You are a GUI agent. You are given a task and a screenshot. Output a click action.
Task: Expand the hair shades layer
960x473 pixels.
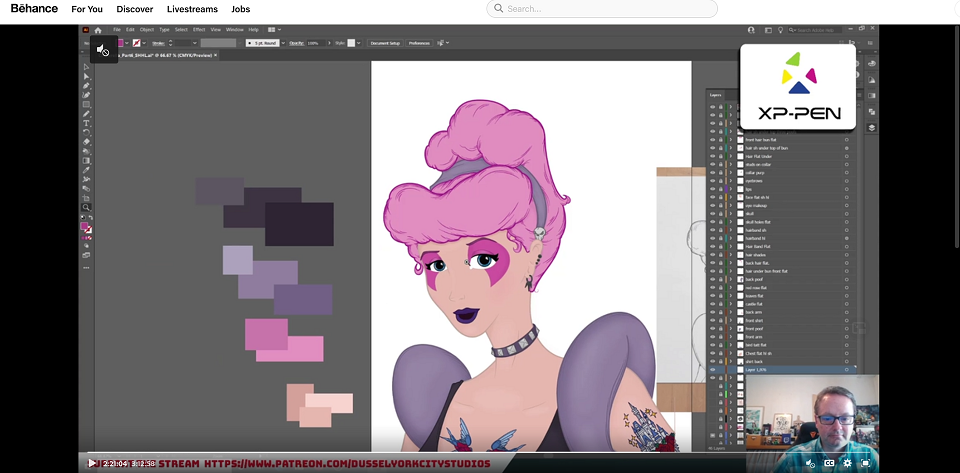pos(730,255)
